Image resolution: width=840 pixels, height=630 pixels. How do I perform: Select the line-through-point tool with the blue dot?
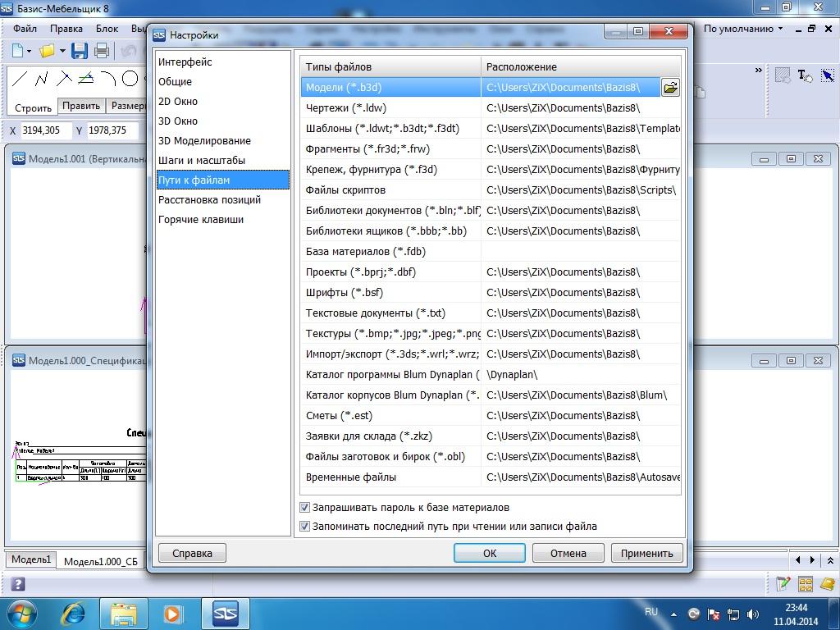pyautogui.click(x=64, y=80)
